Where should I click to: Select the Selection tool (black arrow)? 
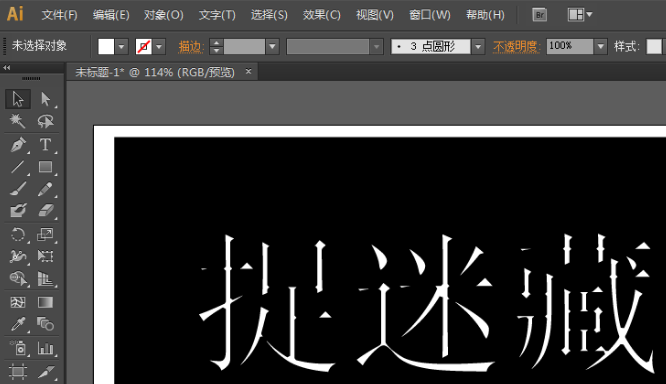(17, 99)
